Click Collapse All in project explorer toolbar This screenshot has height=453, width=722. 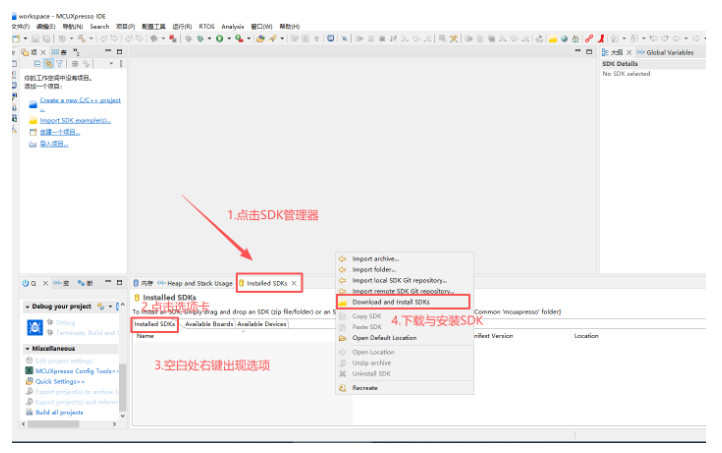[x=37, y=64]
